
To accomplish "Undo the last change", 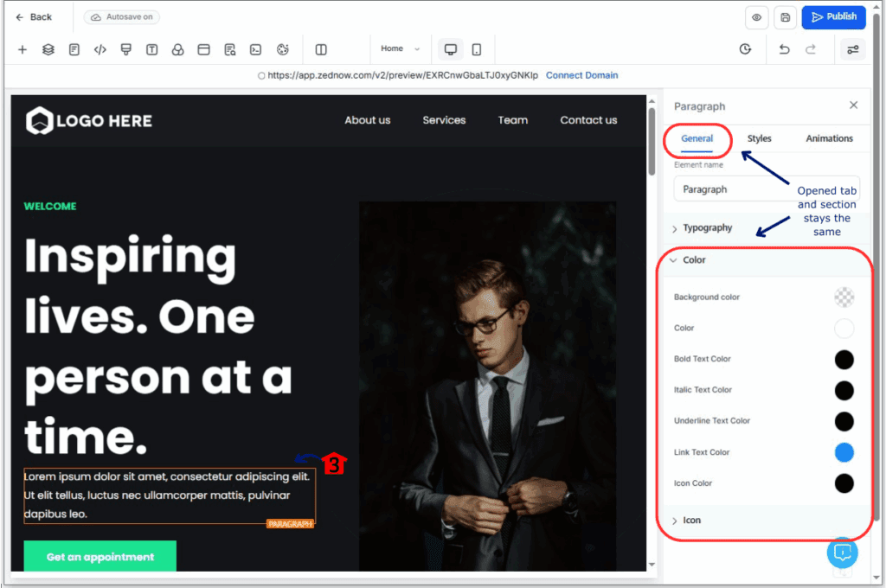I will pyautogui.click(x=784, y=49).
